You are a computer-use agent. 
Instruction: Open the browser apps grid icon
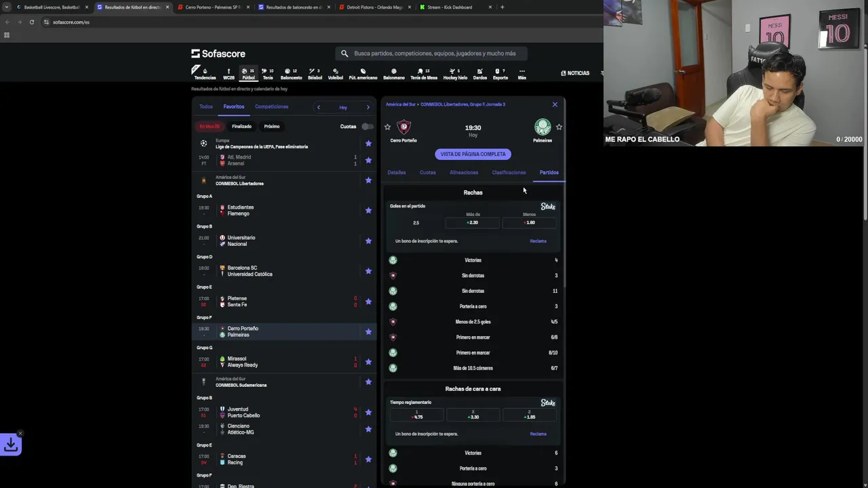pos(7,35)
